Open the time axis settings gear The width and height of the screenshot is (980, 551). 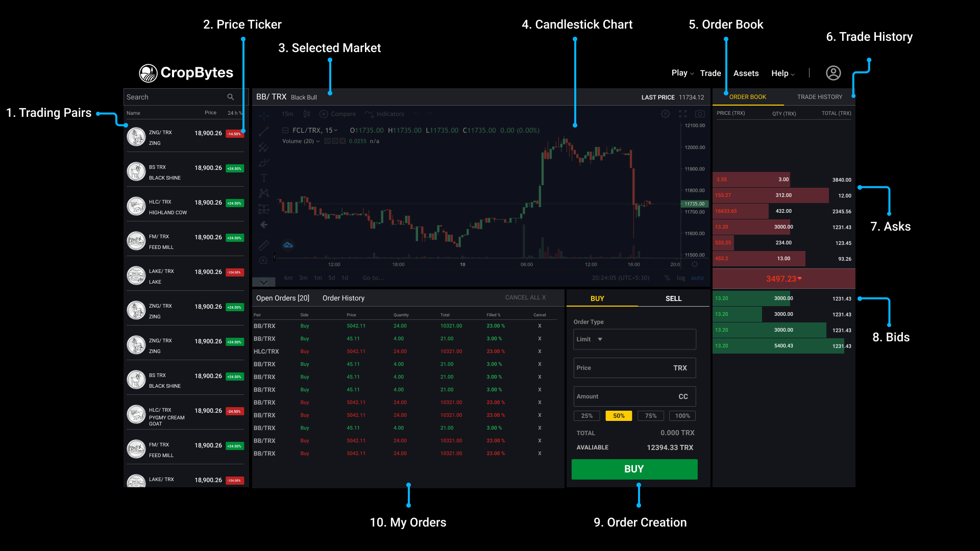pyautogui.click(x=695, y=264)
